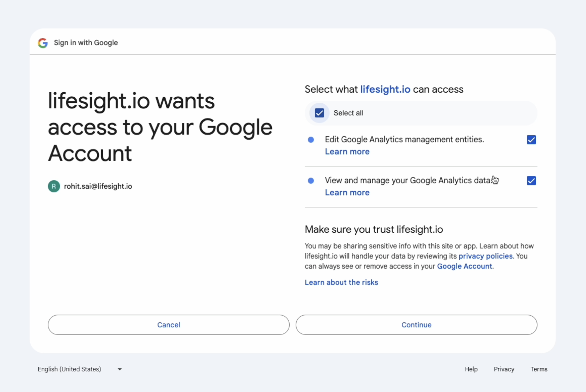Click the round R account avatar
The image size is (586, 392).
tap(54, 186)
